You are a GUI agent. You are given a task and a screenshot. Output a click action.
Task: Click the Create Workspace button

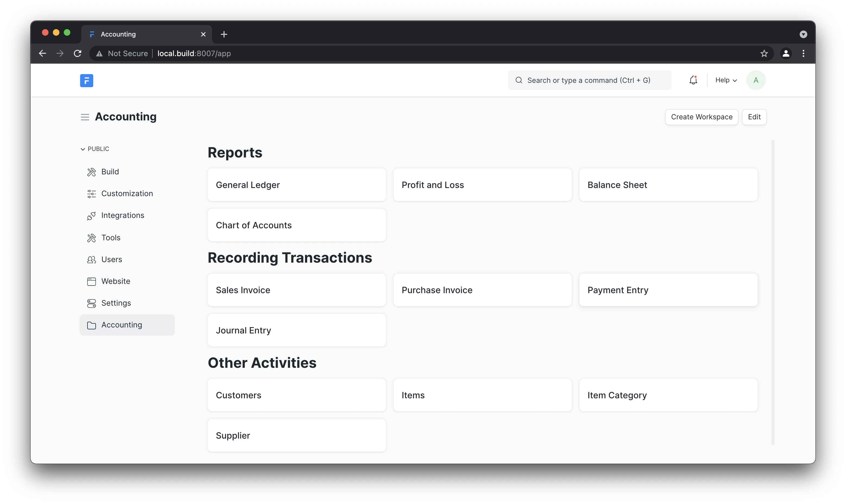[701, 117]
